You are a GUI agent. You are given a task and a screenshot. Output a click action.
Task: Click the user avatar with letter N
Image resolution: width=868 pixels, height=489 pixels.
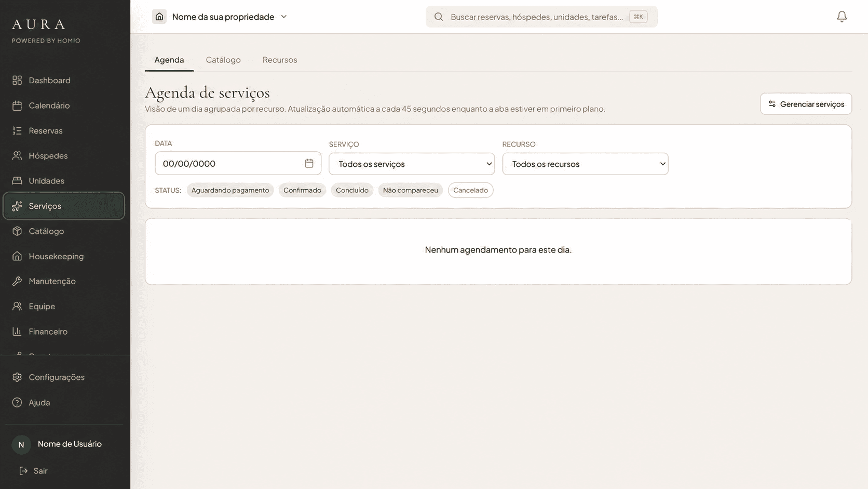21,444
